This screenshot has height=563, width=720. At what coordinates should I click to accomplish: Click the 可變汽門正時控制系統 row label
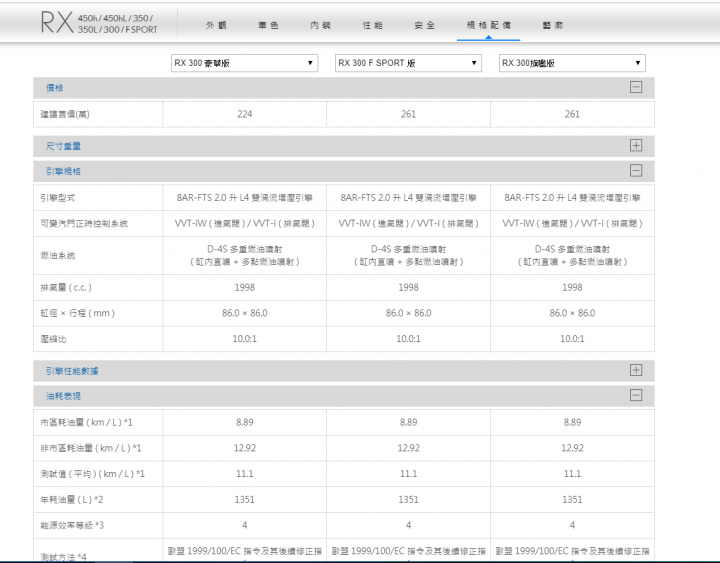[84, 224]
